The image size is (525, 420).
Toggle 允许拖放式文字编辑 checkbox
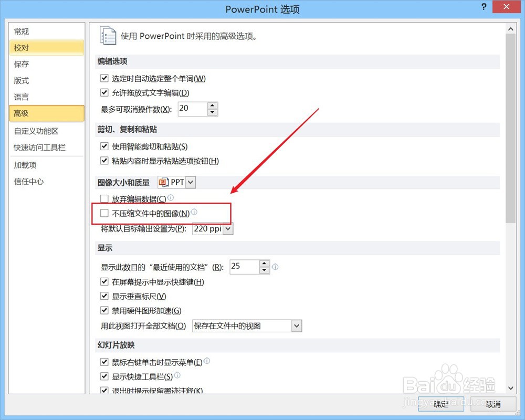click(104, 92)
